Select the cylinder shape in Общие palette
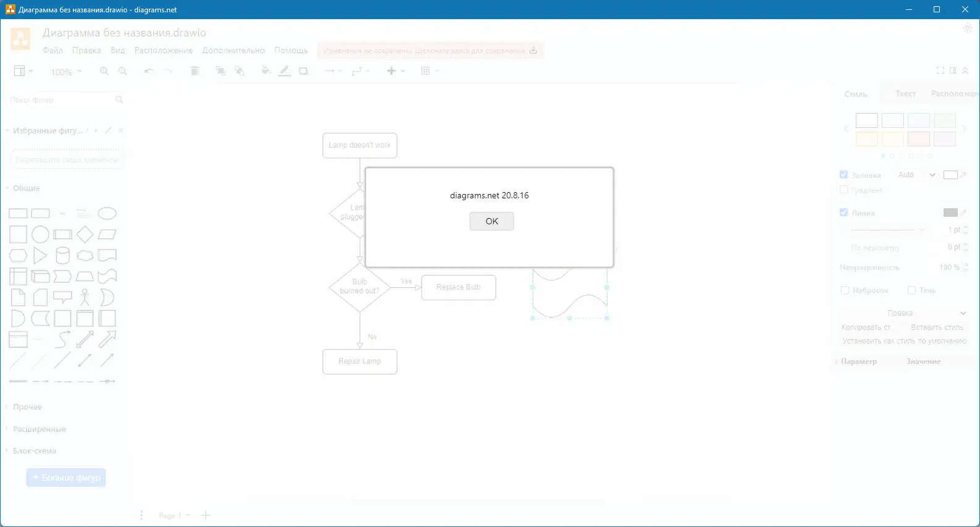This screenshot has width=980, height=527. (62, 256)
